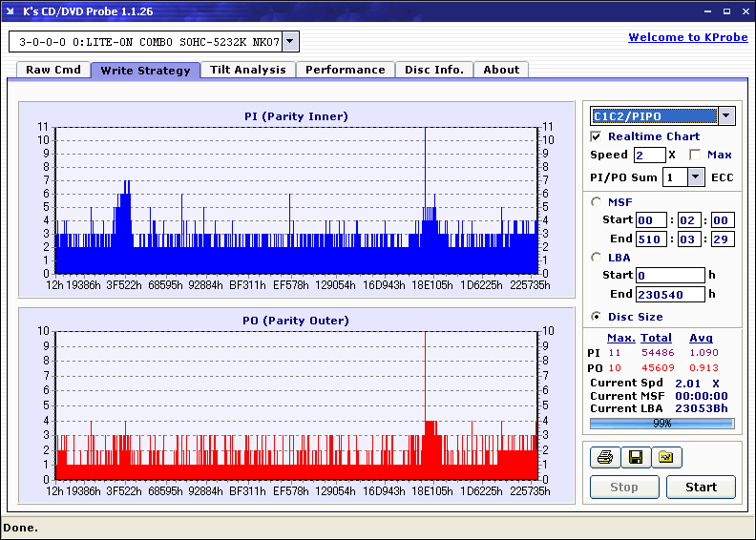
Task: Click the LBA End input field
Action: point(669,294)
